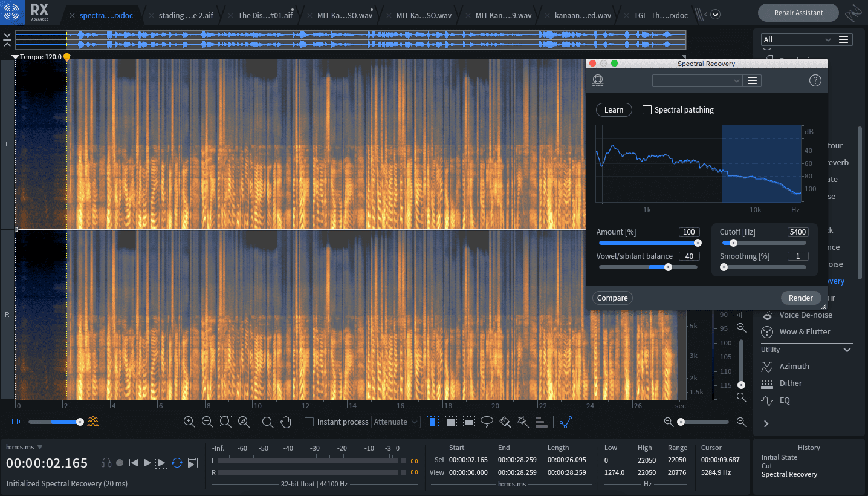The image size is (868, 496).
Task: Expand the module panel bottom arrow
Action: 766,423
